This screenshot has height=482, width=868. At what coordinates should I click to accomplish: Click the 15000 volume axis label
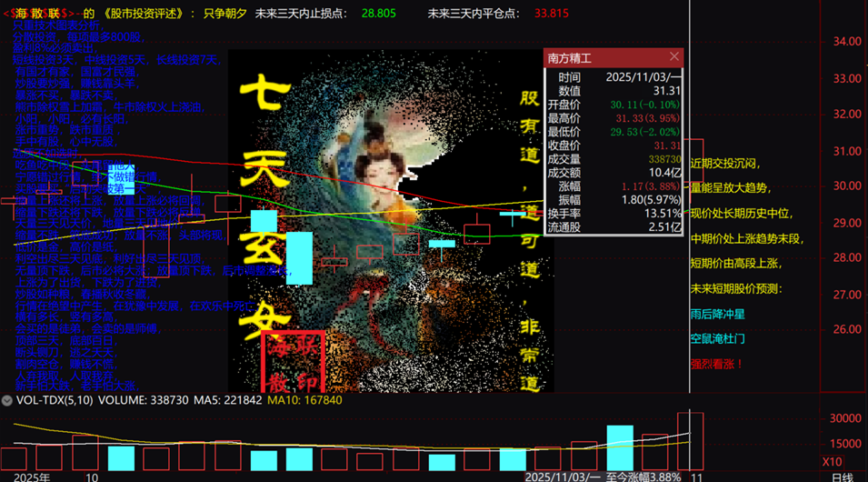[845, 444]
